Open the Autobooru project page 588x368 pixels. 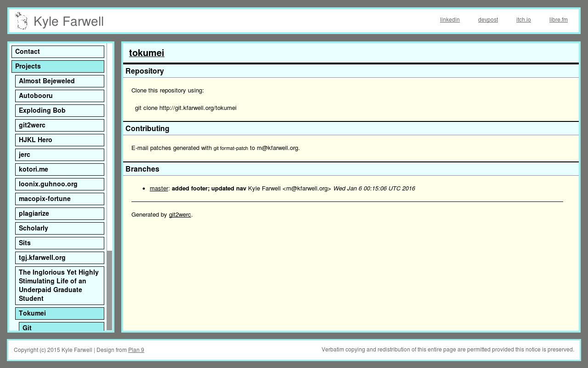(x=60, y=96)
